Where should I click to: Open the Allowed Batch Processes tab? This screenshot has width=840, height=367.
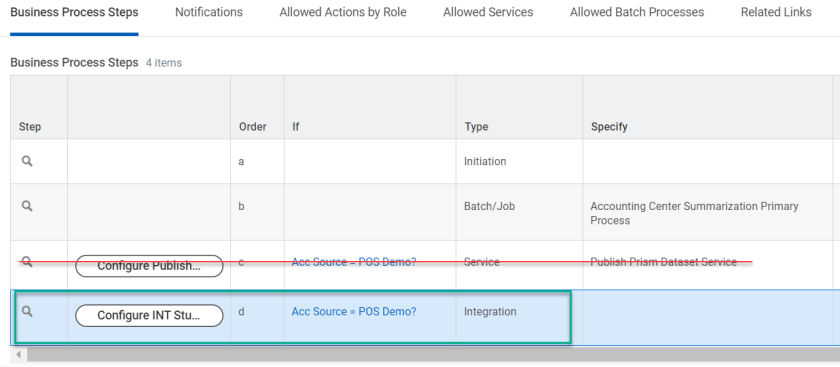pos(637,12)
